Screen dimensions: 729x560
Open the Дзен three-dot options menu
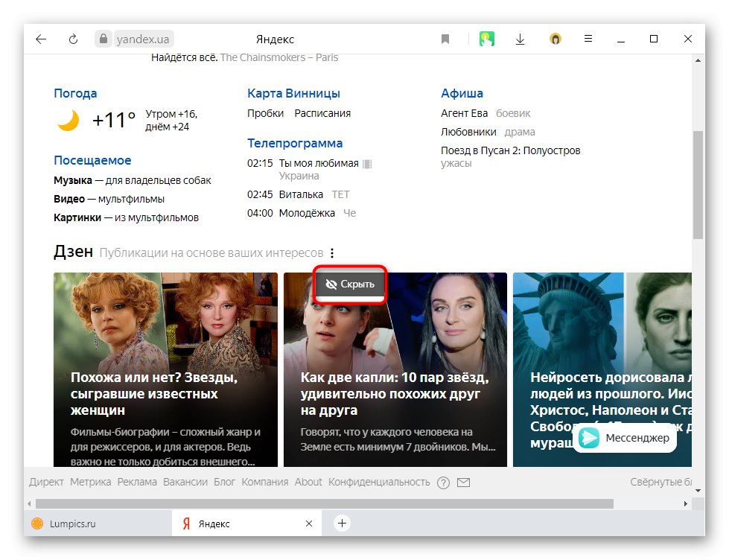point(332,253)
